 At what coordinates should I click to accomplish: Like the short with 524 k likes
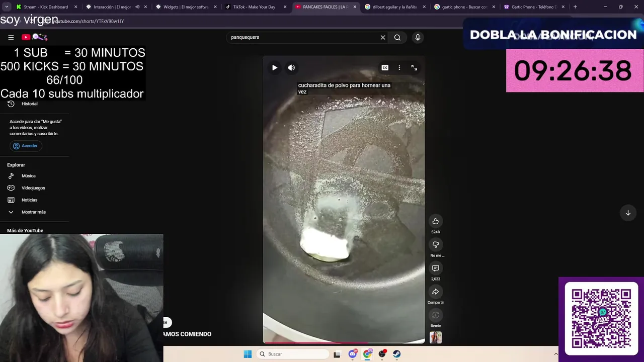[x=436, y=221]
